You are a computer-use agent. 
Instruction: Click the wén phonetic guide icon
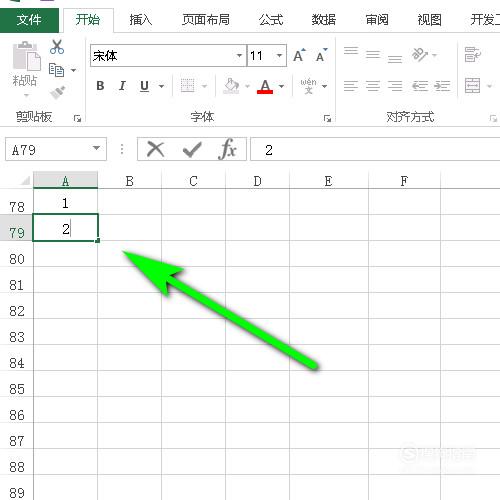[308, 86]
